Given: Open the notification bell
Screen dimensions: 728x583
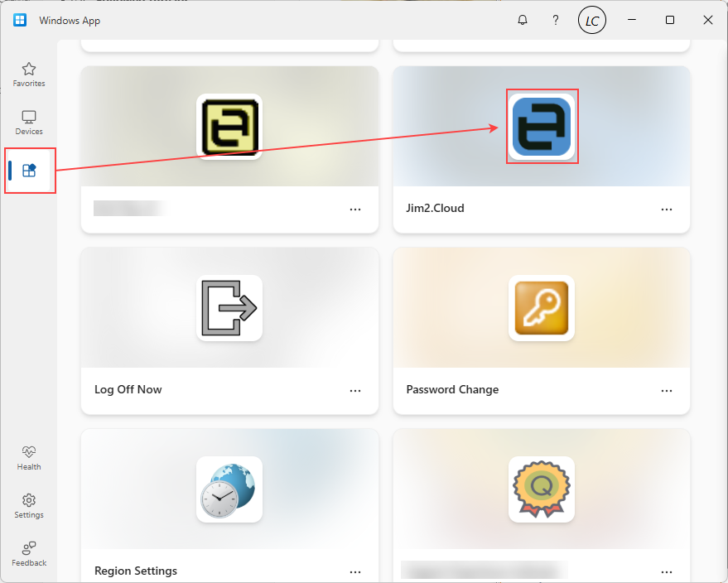Looking at the screenshot, I should pyautogui.click(x=523, y=19).
